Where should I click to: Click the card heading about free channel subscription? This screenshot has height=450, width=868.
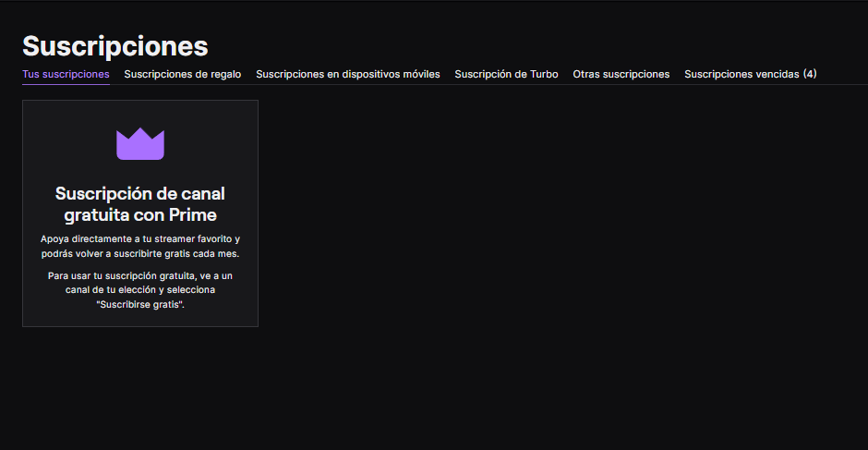139,204
